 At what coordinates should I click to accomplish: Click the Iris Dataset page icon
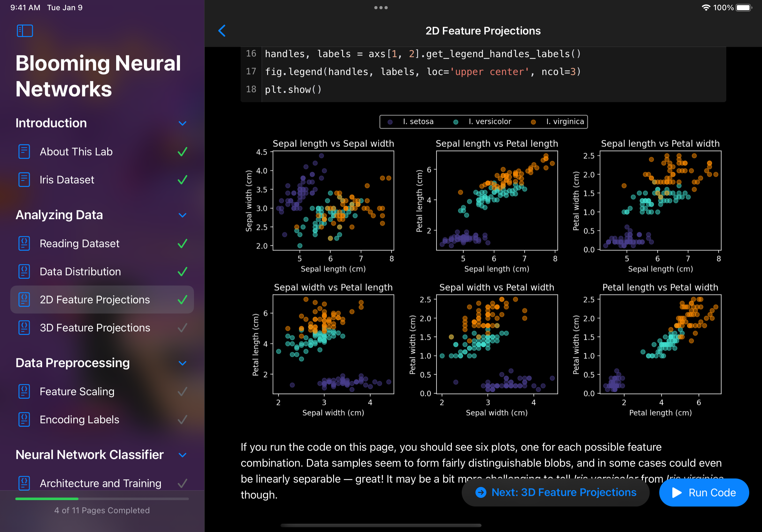click(24, 180)
